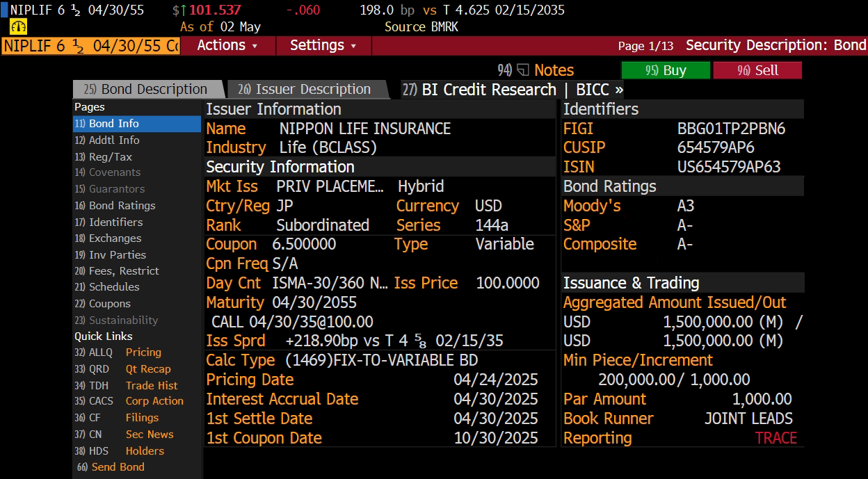This screenshot has width=868, height=479.
Task: Click the Industry value Life (BCLASS)
Action: point(328,147)
